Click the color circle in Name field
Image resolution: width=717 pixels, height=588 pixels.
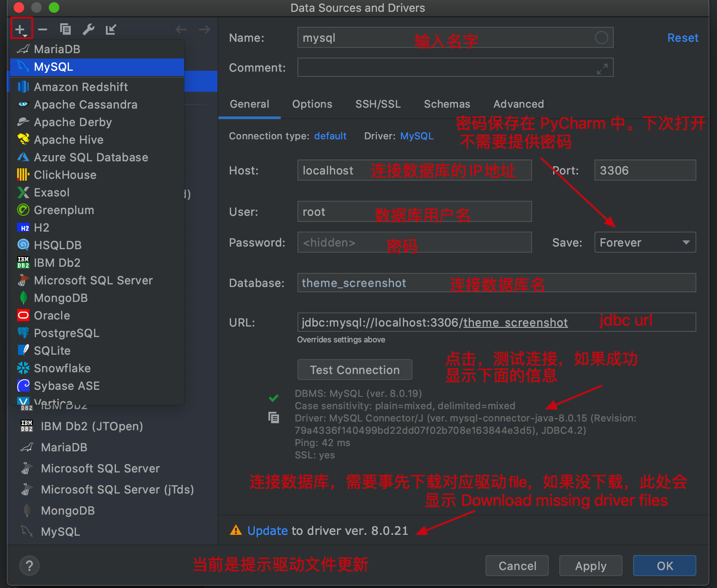tap(601, 38)
